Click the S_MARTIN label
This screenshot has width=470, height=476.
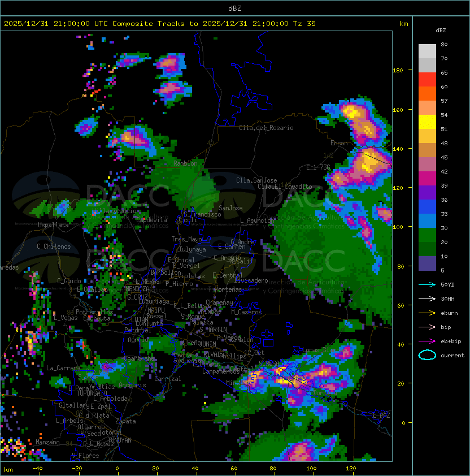pos(213,330)
